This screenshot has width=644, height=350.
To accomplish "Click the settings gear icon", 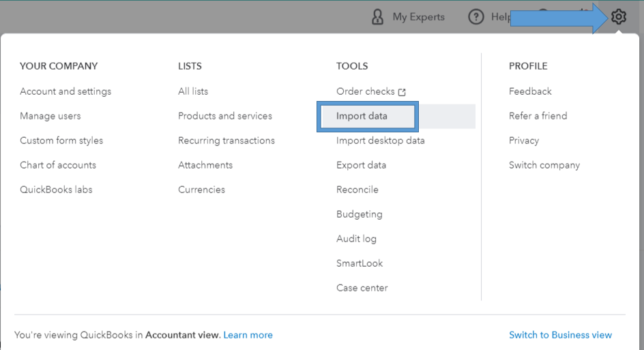I will pyautogui.click(x=619, y=17).
